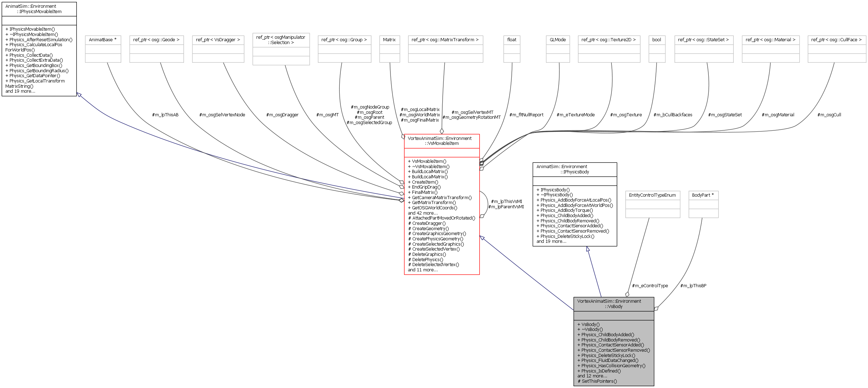868x388 pixels.
Task: Click the #m_fltNullReport edge label
Action: 526,115
